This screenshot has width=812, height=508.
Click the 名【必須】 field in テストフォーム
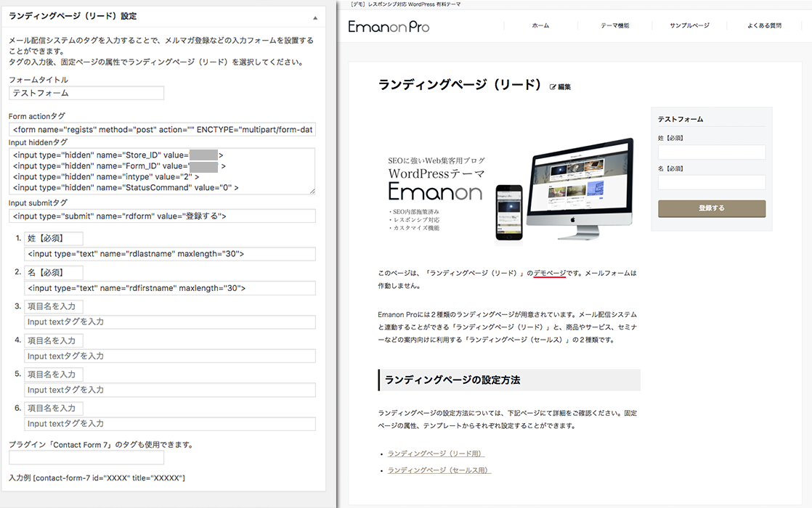pos(712,182)
